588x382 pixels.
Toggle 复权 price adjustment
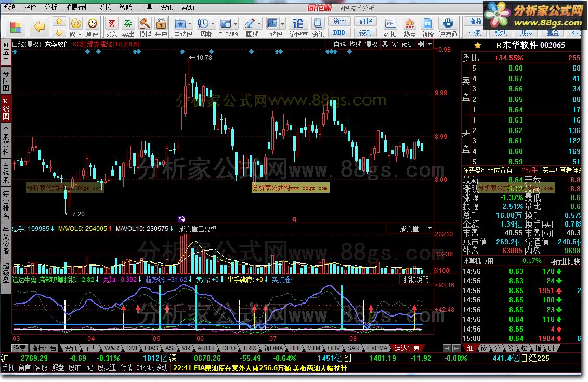[x=372, y=44]
